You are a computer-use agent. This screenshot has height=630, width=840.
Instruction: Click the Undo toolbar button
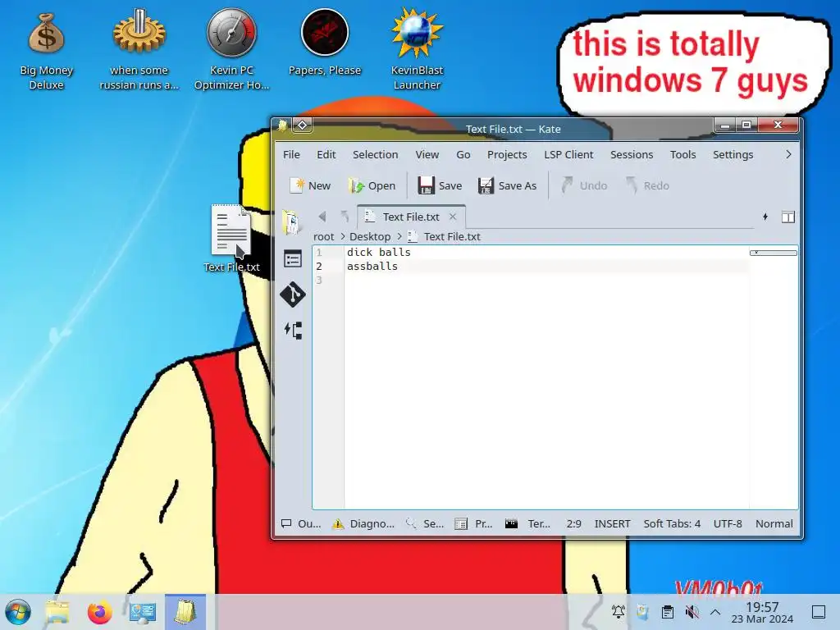point(584,186)
